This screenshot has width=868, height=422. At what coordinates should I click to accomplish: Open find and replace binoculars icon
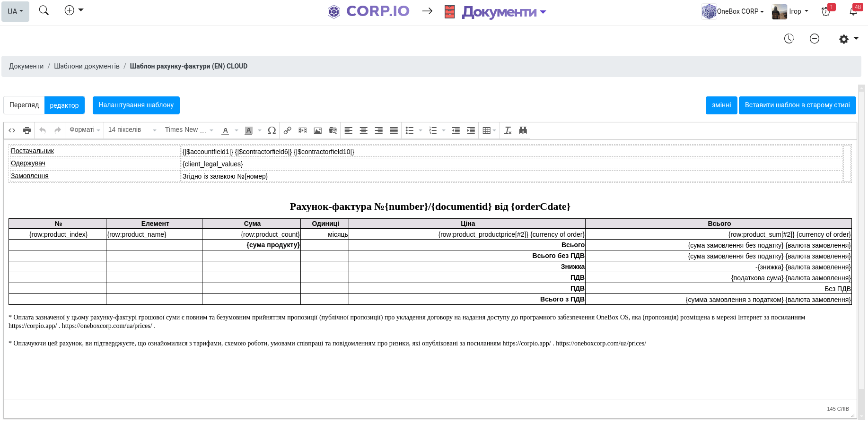[523, 130]
